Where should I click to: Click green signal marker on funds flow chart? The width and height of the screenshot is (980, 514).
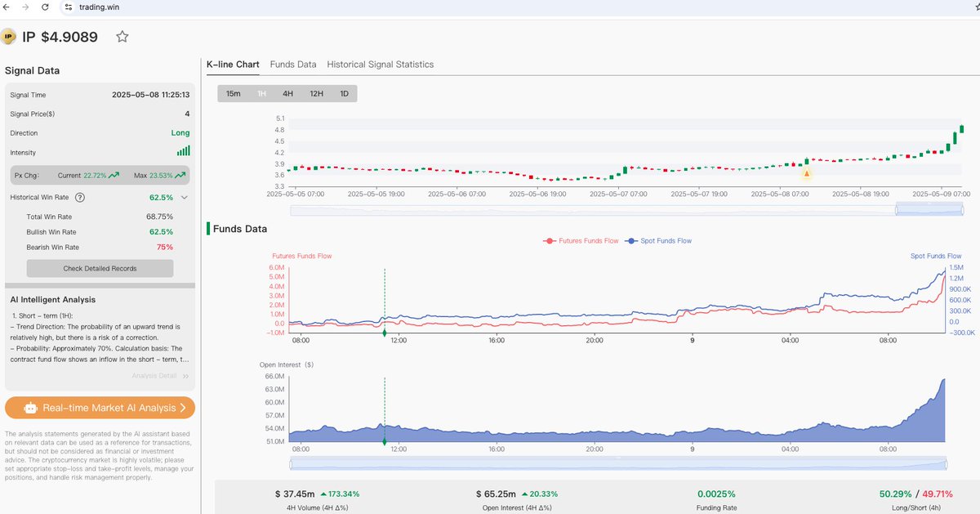click(x=385, y=333)
